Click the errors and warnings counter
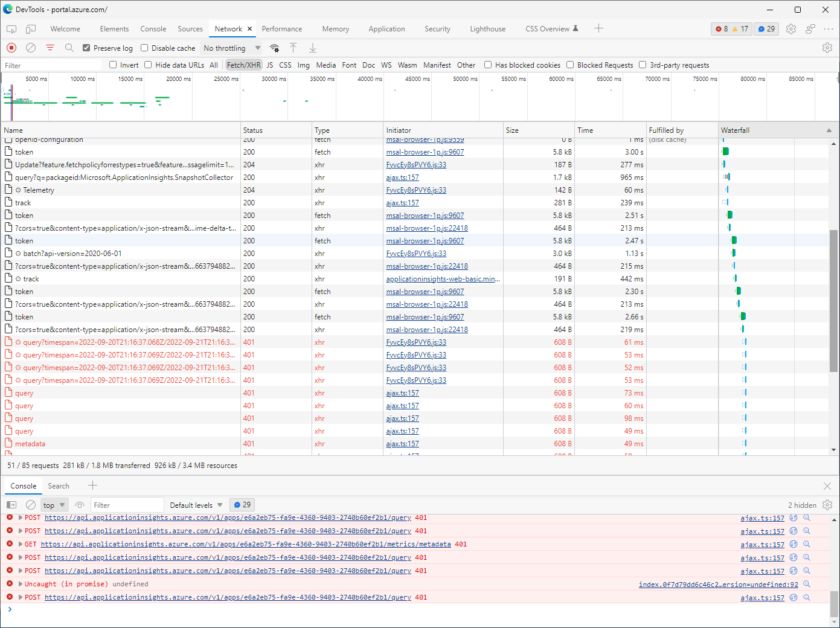The image size is (840, 628). (x=732, y=29)
